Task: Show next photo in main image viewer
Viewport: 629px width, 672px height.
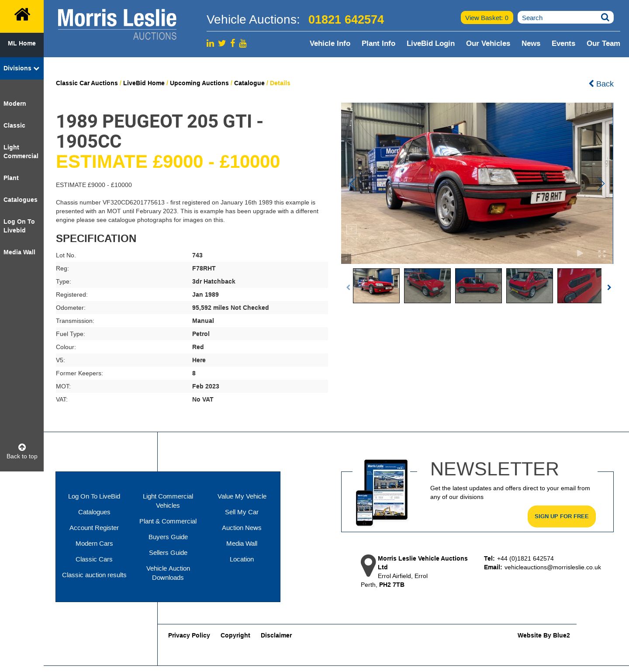Action: click(x=602, y=184)
